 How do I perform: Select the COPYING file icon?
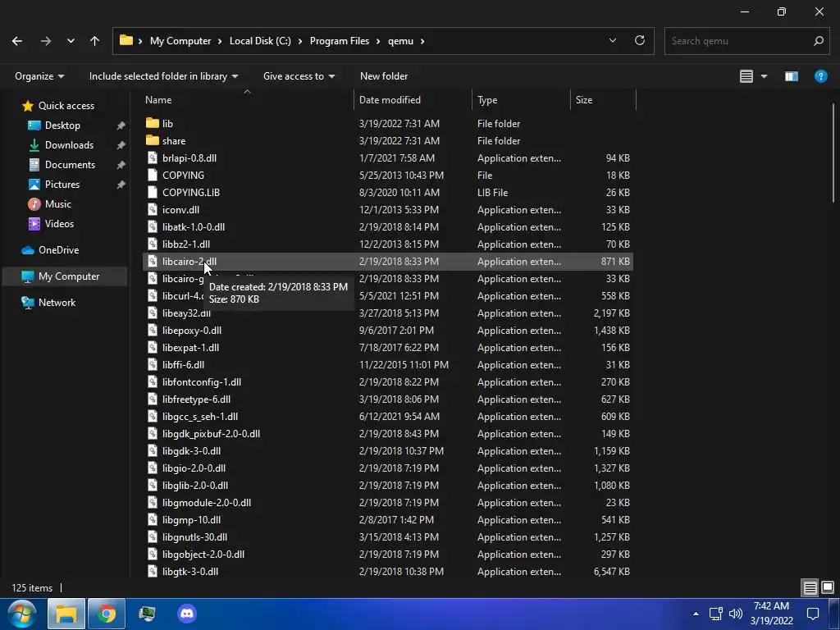(x=152, y=175)
